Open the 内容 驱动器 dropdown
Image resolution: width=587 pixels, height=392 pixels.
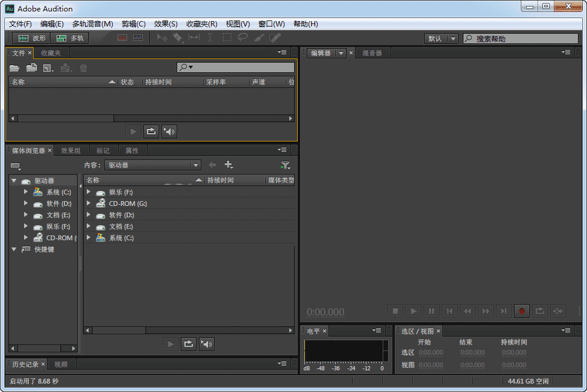pos(152,165)
